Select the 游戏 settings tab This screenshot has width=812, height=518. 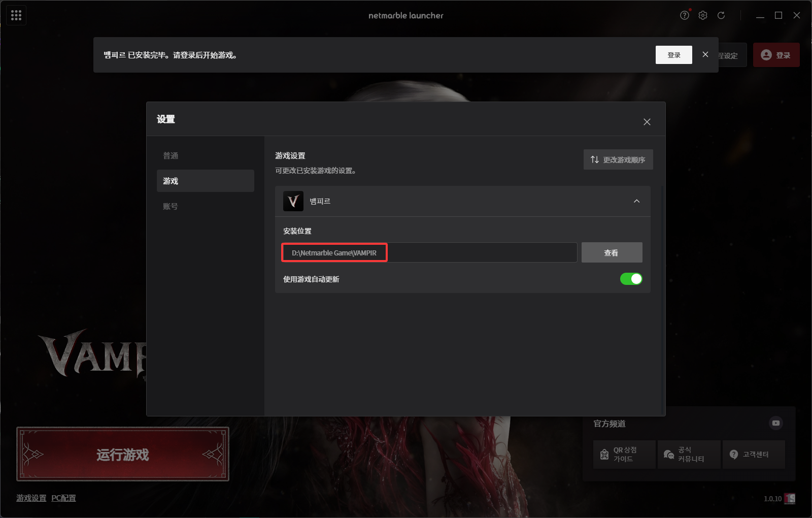(x=206, y=181)
